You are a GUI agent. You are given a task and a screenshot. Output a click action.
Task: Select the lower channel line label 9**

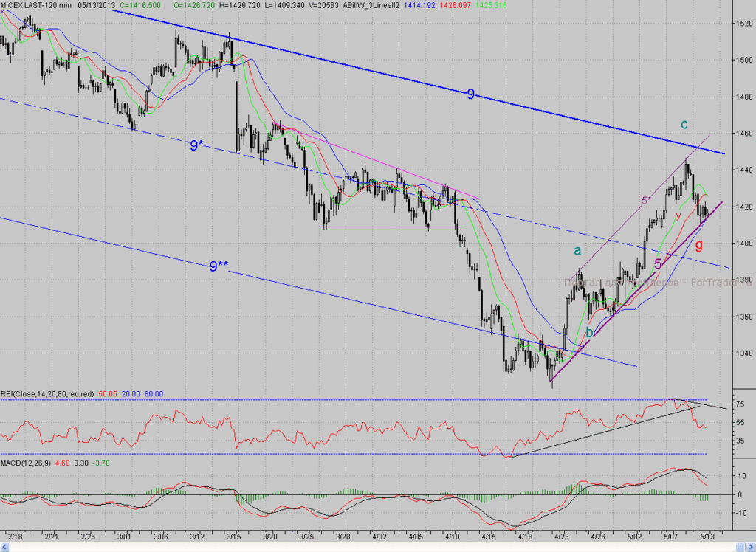point(219,266)
